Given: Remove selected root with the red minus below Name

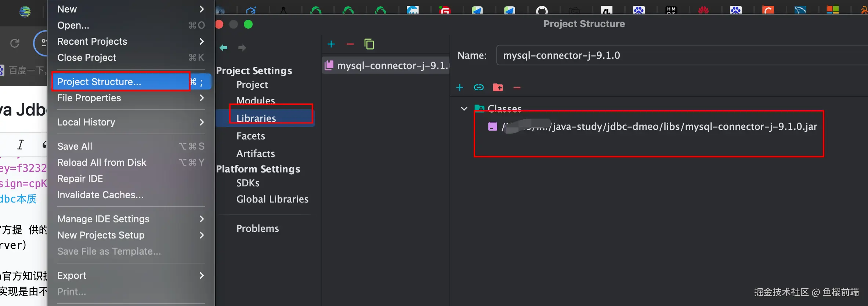Looking at the screenshot, I should tap(517, 87).
